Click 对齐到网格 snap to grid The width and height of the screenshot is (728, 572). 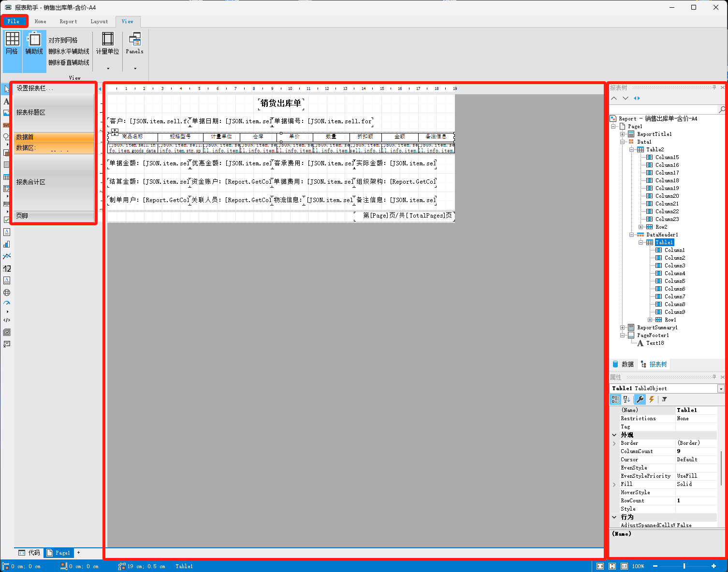(63, 40)
